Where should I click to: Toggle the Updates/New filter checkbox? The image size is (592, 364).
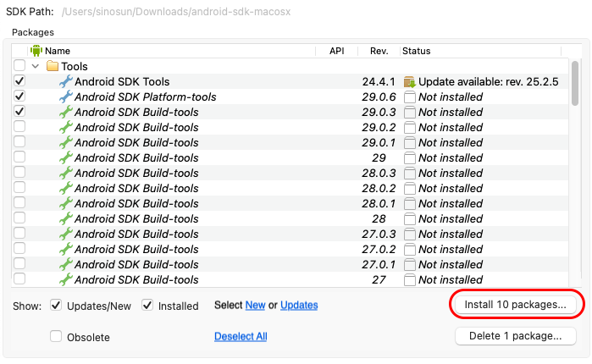56,305
